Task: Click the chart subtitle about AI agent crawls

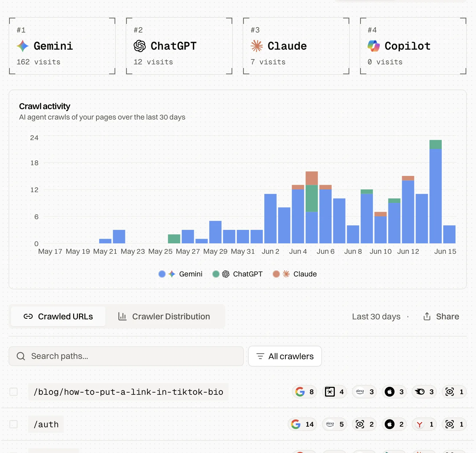Action: 102,117
